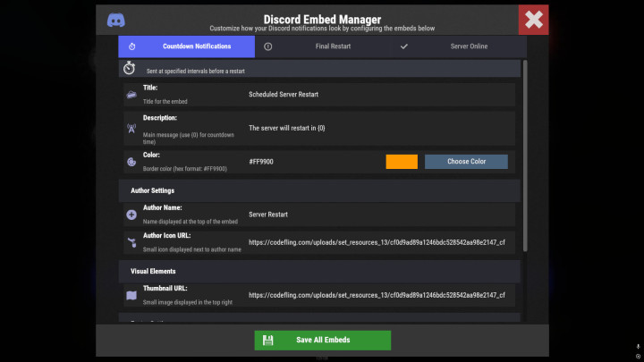Click 'Small image displayed in the top right' hint
This screenshot has height=362, width=644.
coord(188,302)
